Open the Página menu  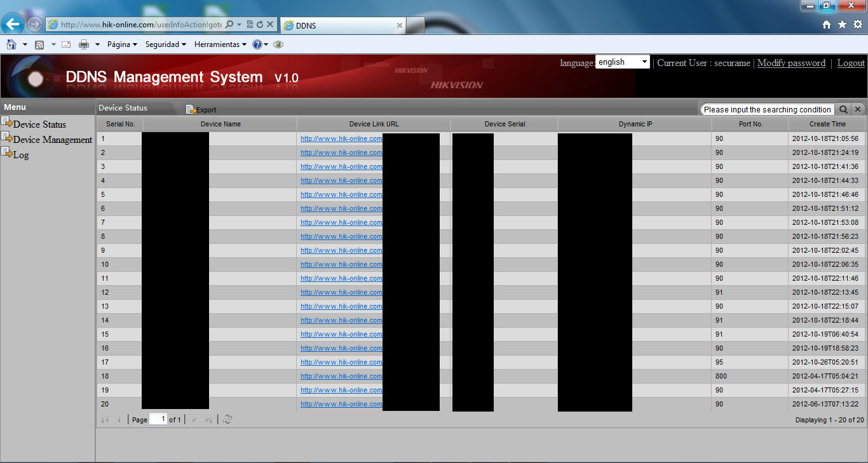pyautogui.click(x=122, y=44)
